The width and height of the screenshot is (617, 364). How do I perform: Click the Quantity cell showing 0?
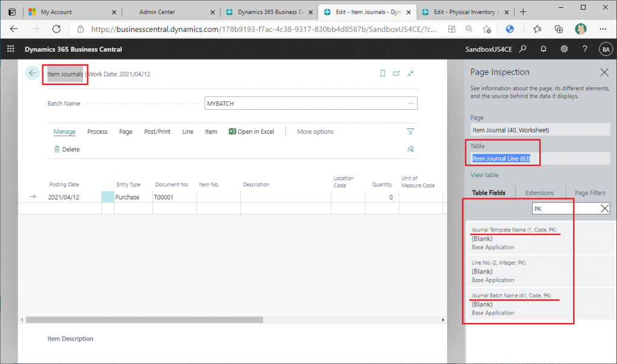tap(381, 197)
